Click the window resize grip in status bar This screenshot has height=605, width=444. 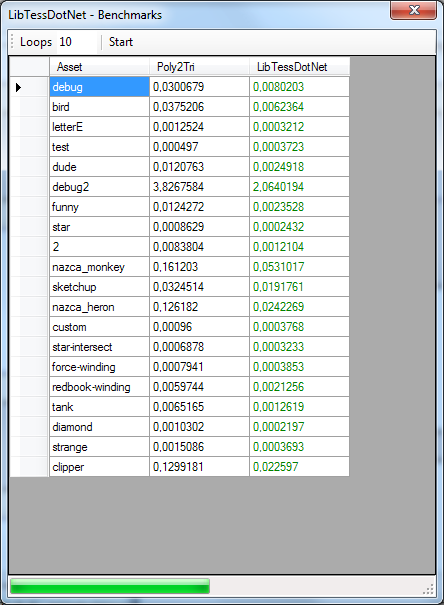tap(428, 589)
